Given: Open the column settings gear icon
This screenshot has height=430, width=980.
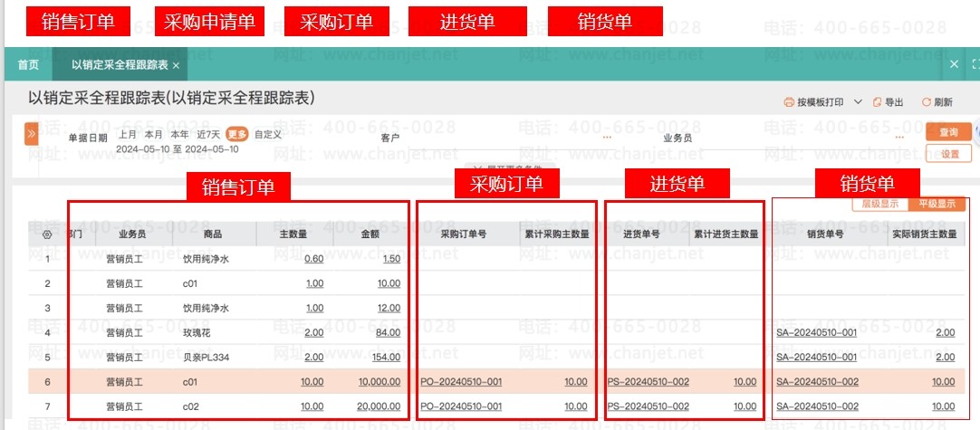Looking at the screenshot, I should 47,234.
